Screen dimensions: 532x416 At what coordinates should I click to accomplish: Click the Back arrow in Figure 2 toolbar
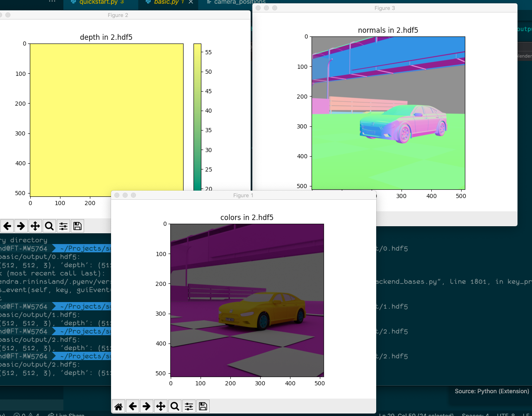[x=7, y=226]
